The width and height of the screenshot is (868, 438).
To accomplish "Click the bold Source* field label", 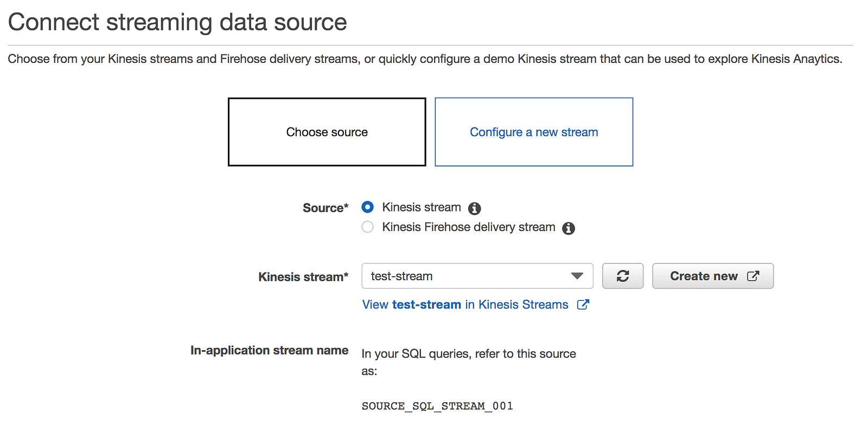I will click(325, 208).
